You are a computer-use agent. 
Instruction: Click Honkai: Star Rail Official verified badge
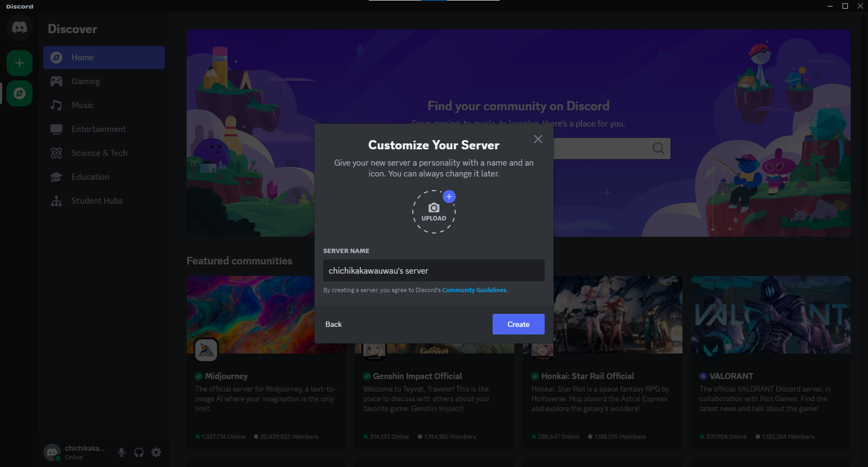click(535, 376)
